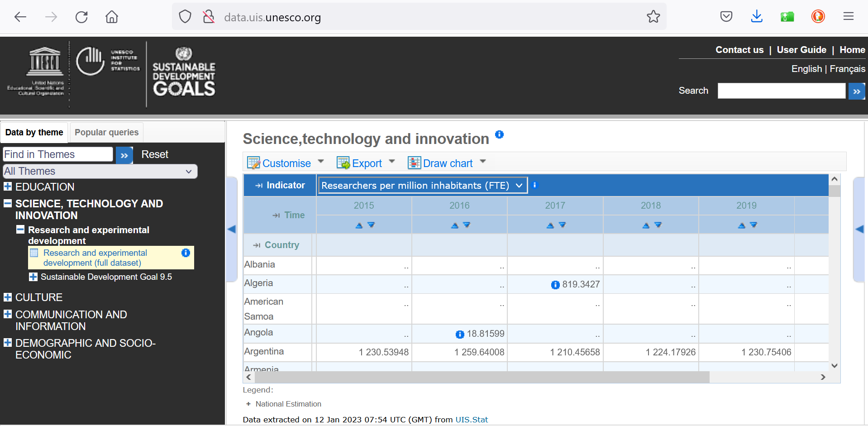This screenshot has height=426, width=868.
Task: Sort 2017 column descending with down arrow
Action: click(x=562, y=225)
